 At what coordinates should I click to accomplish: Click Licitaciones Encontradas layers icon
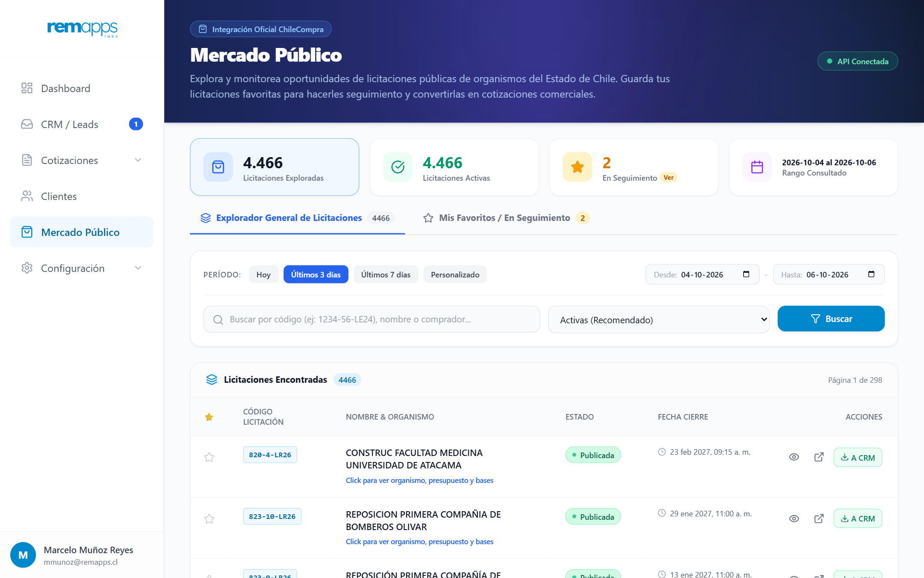point(212,380)
